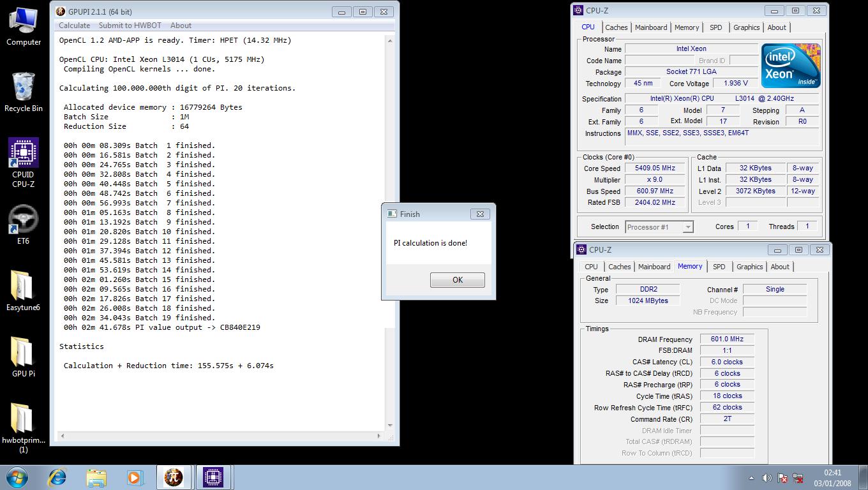This screenshot has height=490, width=868.
Task: Click the Intel Xeon inside logo
Action: (791, 66)
